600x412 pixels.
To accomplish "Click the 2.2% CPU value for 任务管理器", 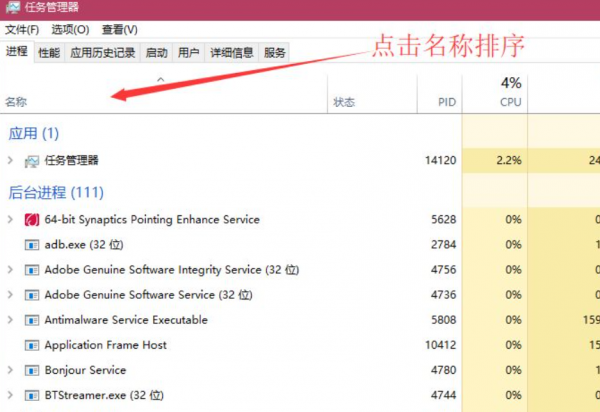I will click(509, 160).
